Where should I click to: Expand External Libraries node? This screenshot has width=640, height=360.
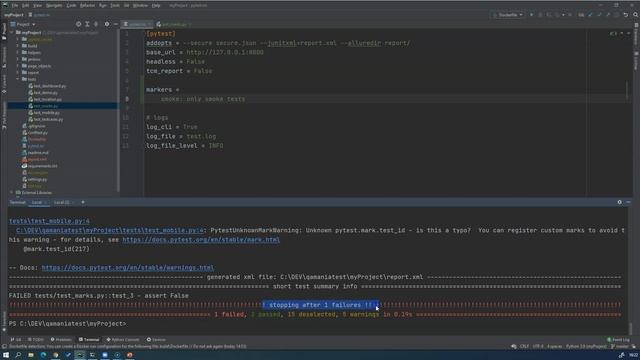(12, 193)
